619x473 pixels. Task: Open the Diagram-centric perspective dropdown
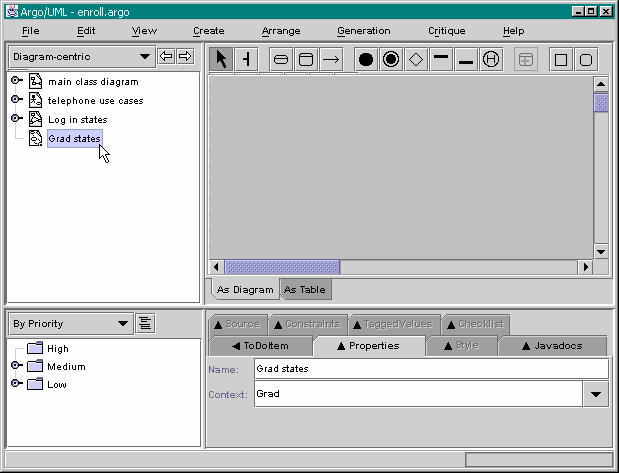tap(82, 57)
